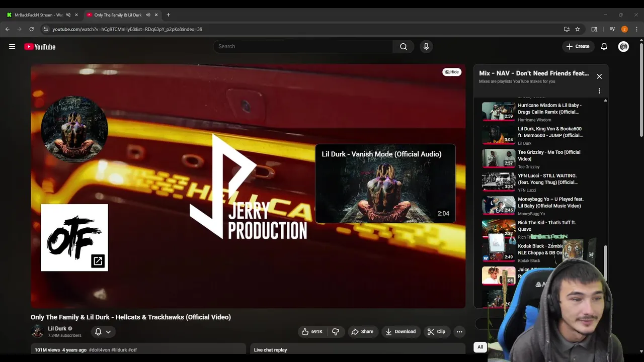This screenshot has height=362, width=644.
Task: Select the Only The Family browser tab
Action: pyautogui.click(x=118, y=15)
